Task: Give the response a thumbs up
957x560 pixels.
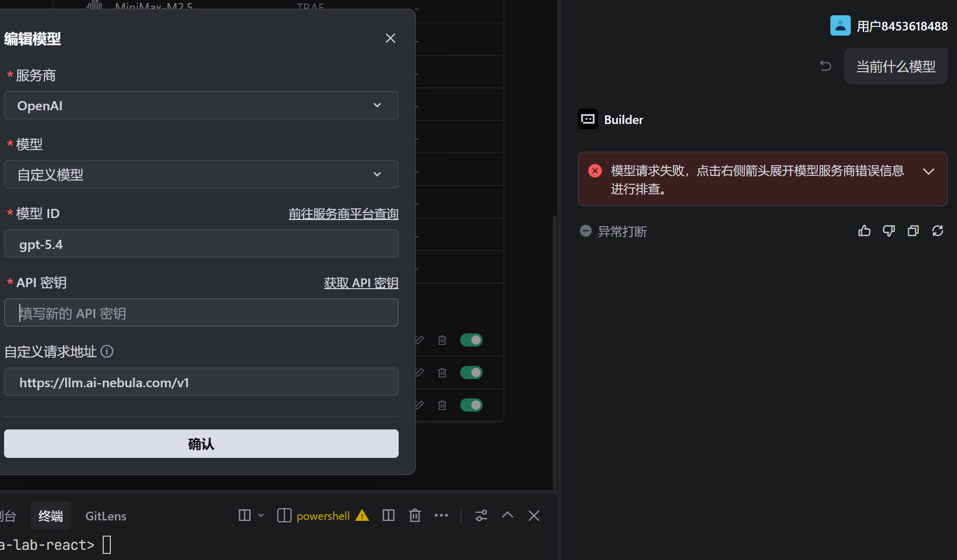Action: [864, 231]
